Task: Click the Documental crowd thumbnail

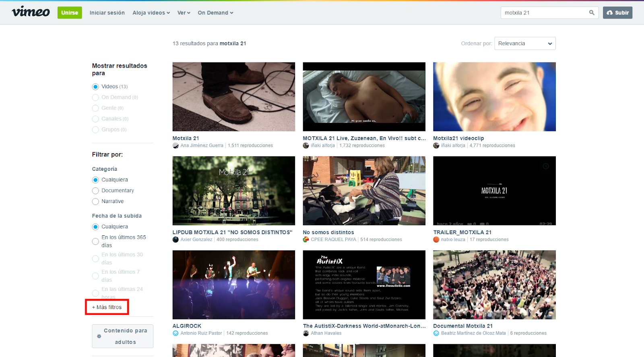Action: pyautogui.click(x=494, y=285)
